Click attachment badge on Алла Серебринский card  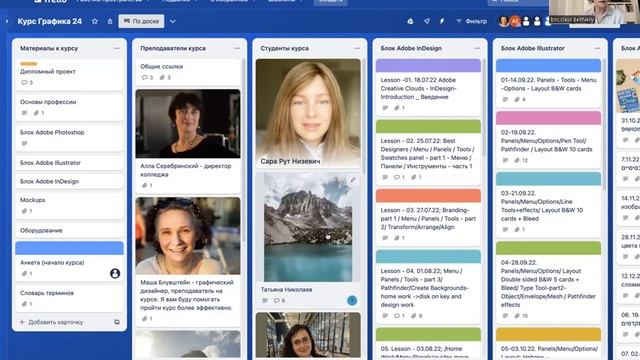click(147, 185)
